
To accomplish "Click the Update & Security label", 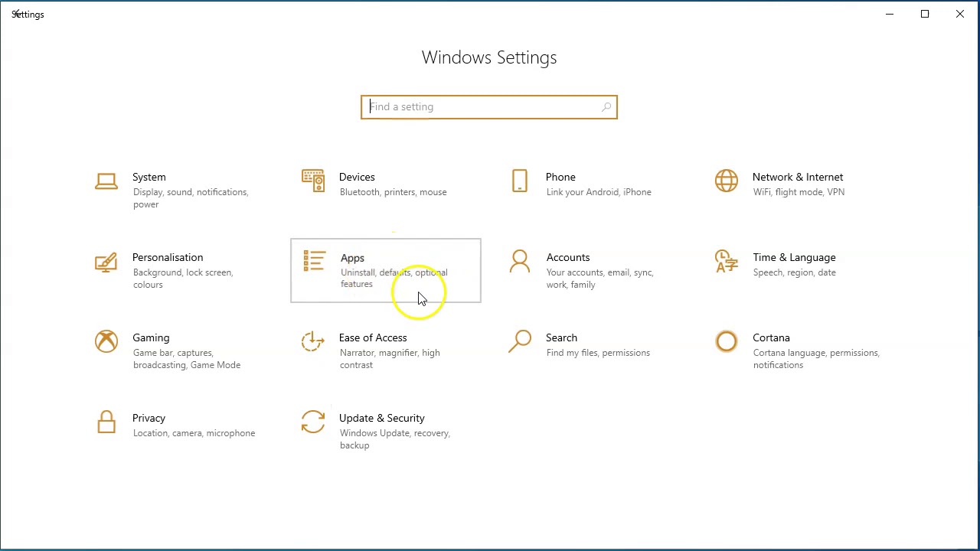I will [382, 418].
